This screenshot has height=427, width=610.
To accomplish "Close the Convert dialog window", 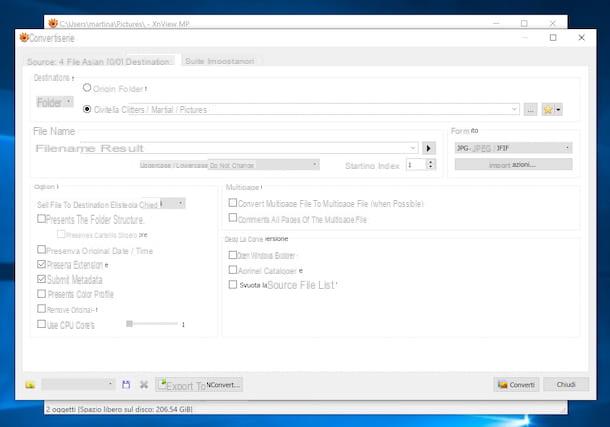I will tap(581, 37).
